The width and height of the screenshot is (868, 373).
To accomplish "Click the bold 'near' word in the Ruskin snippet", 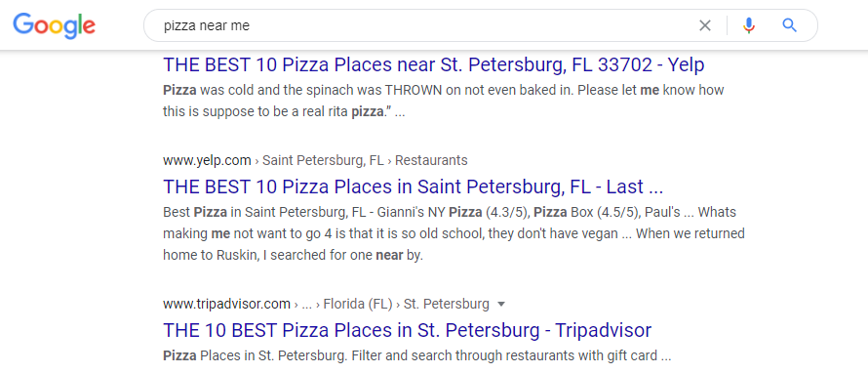I will pyautogui.click(x=388, y=256).
